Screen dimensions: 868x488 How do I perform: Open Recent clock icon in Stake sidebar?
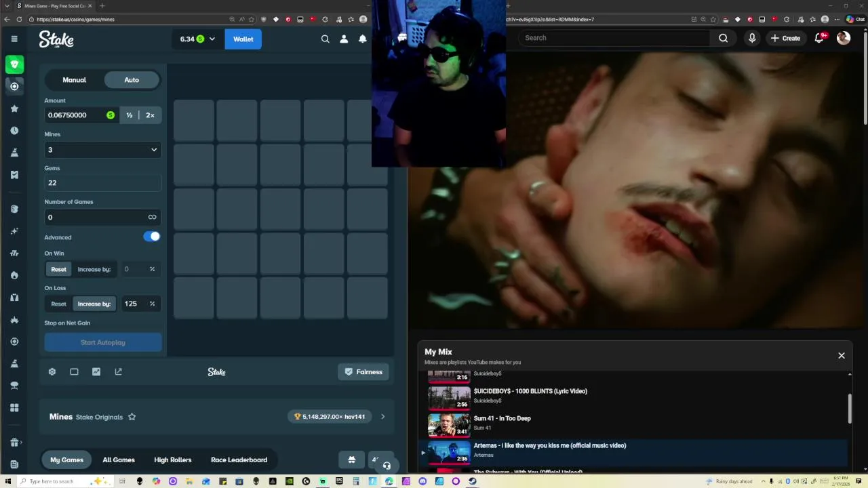[14, 130]
